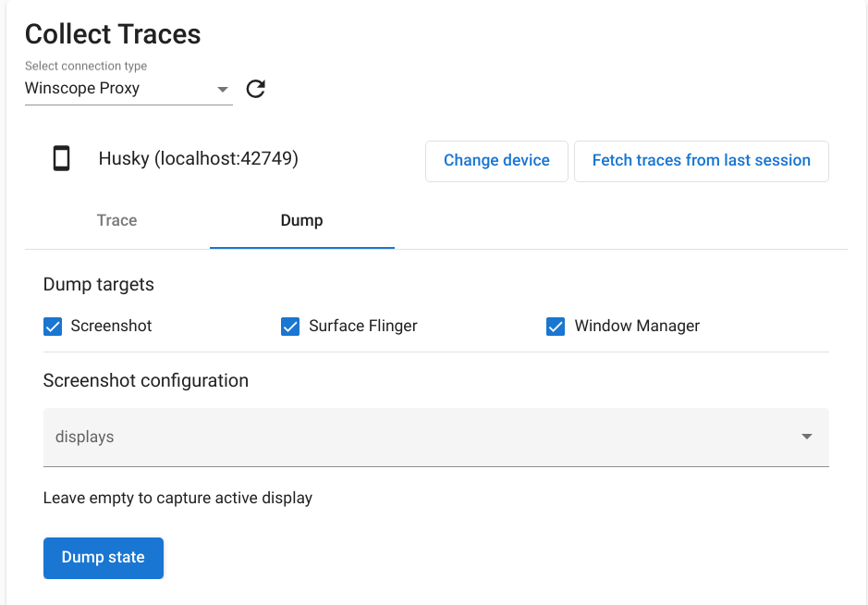Select the Dump tab

[301, 221]
